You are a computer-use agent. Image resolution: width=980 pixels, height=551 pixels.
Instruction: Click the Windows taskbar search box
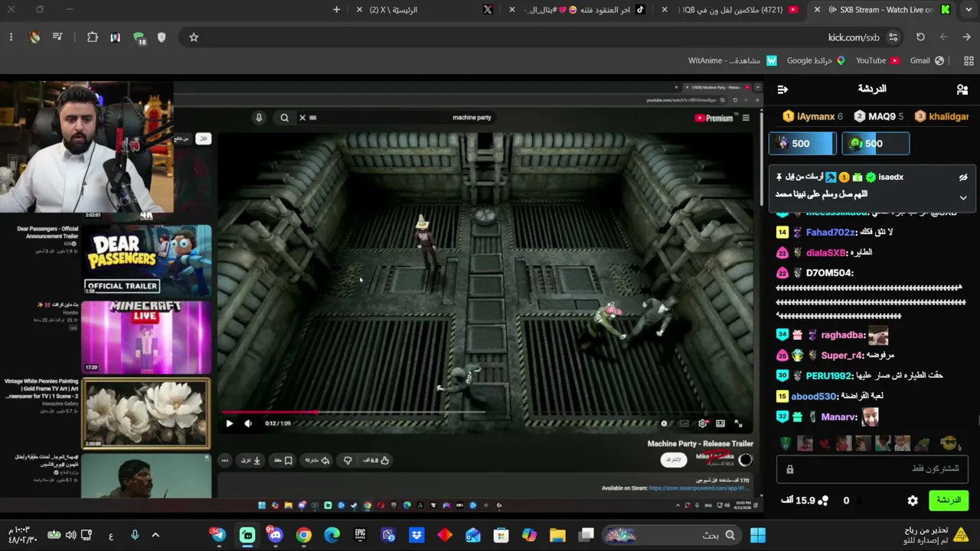pyautogui.click(x=672, y=535)
